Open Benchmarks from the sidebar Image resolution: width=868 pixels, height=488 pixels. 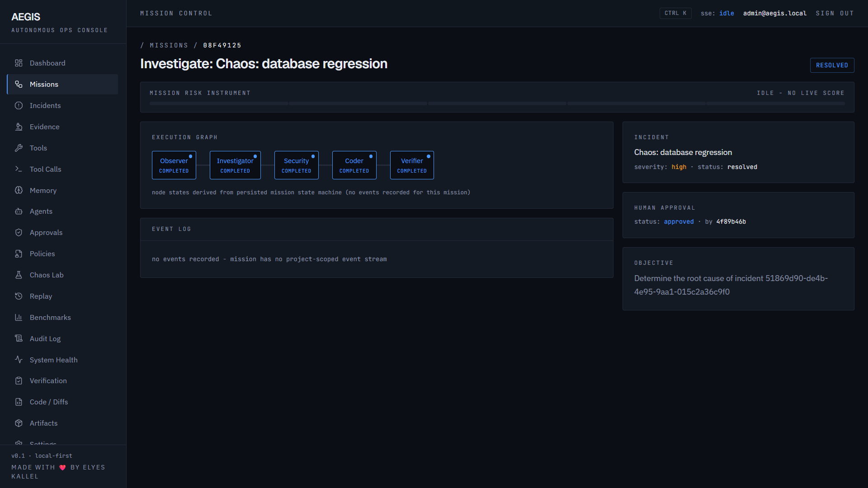(62, 318)
